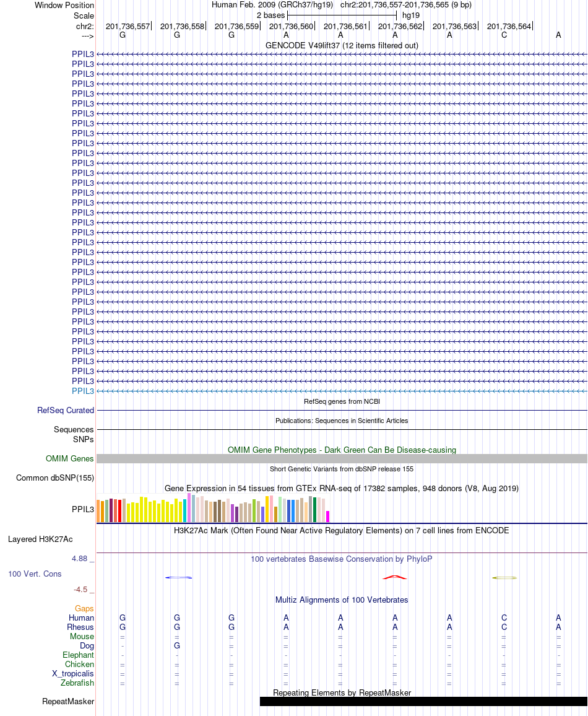Click the hg19 label beside scale bar
The image size is (588, 716).
[411, 15]
